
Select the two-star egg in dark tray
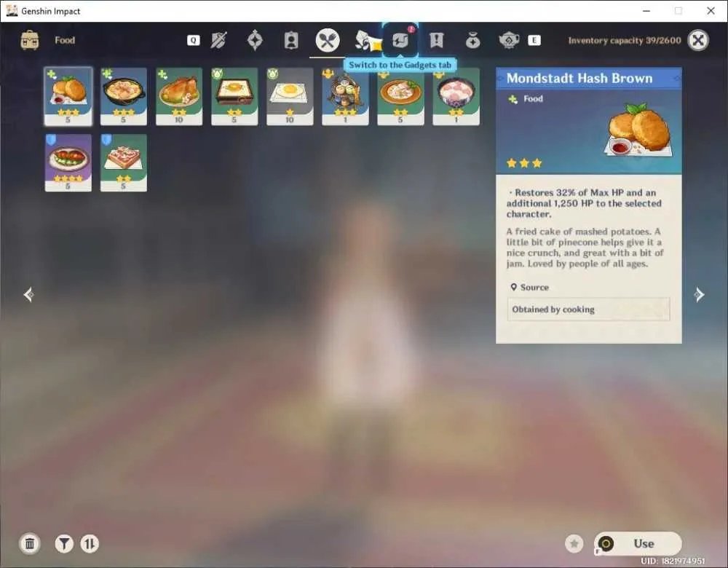click(x=234, y=96)
